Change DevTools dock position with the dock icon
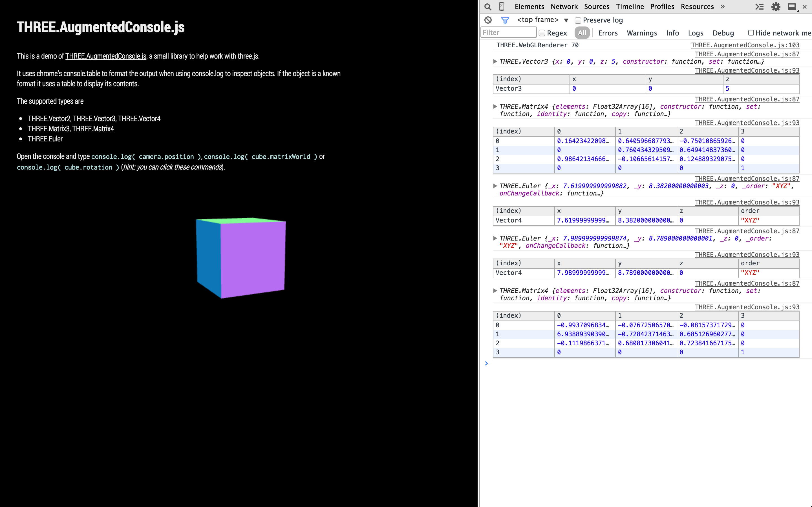Screen dimensions: 812x507 pyautogui.click(x=791, y=6)
